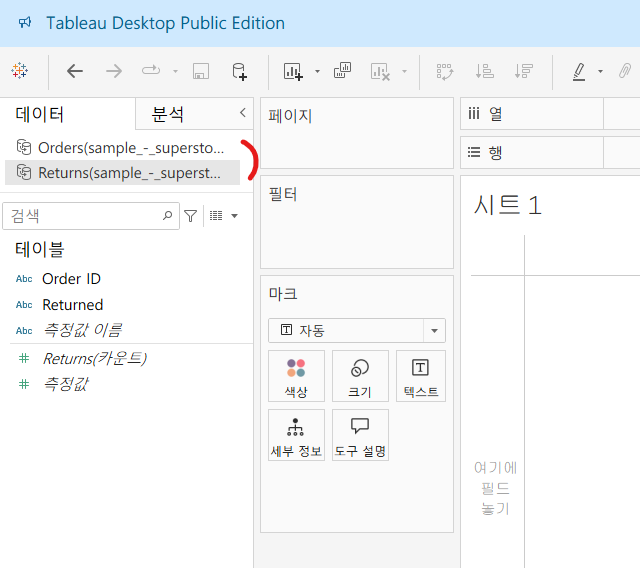This screenshot has height=568, width=640.
Task: Select the Orders(sample_-_supersto... data source
Action: (122, 148)
